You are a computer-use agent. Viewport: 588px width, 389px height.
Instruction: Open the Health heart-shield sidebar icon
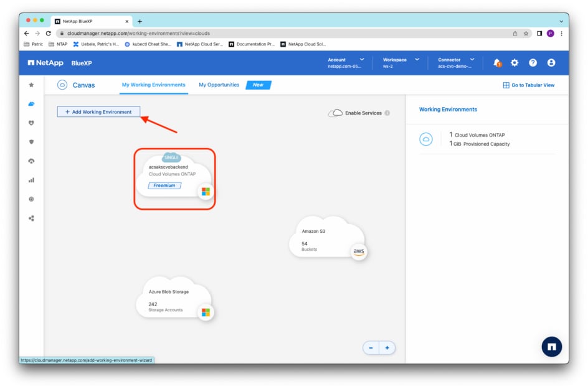32,123
